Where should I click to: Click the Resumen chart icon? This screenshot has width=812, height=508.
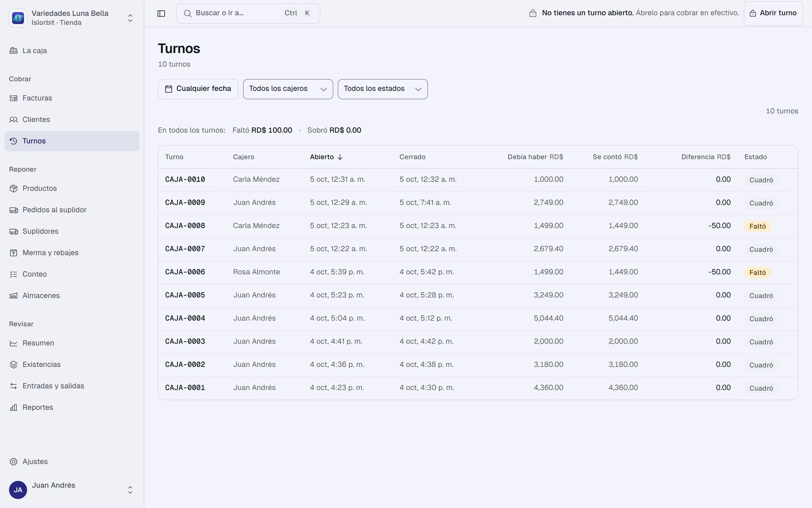click(14, 343)
